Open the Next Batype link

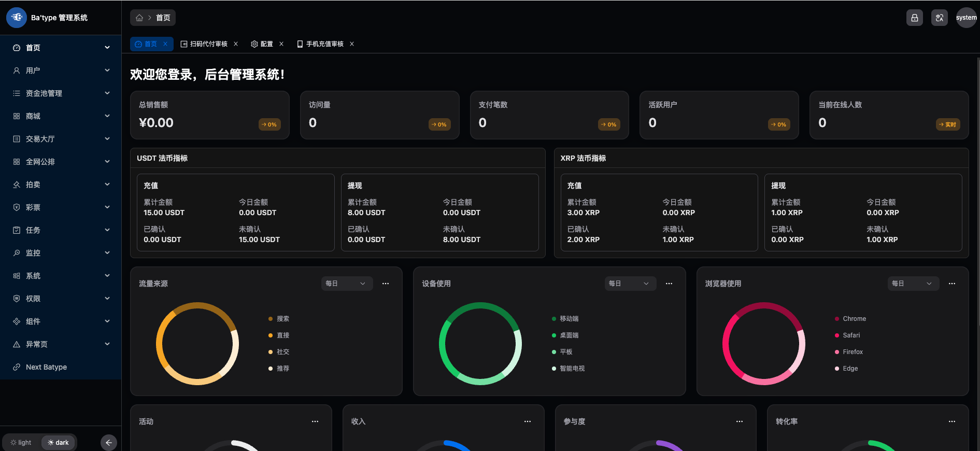61,367
